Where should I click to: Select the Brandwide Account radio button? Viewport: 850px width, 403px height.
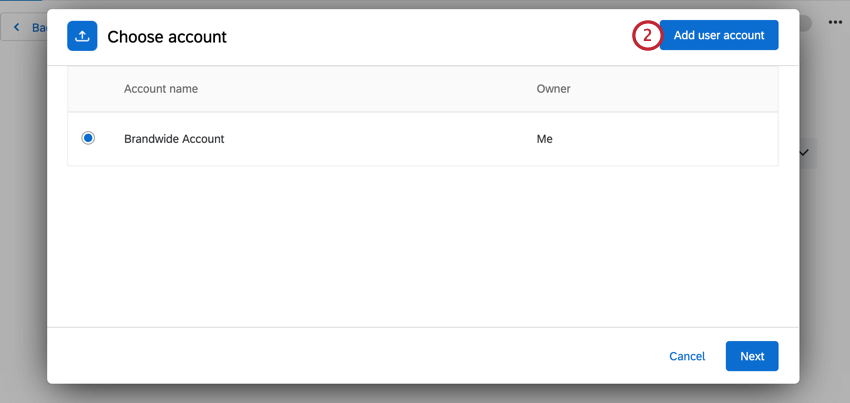click(x=88, y=138)
